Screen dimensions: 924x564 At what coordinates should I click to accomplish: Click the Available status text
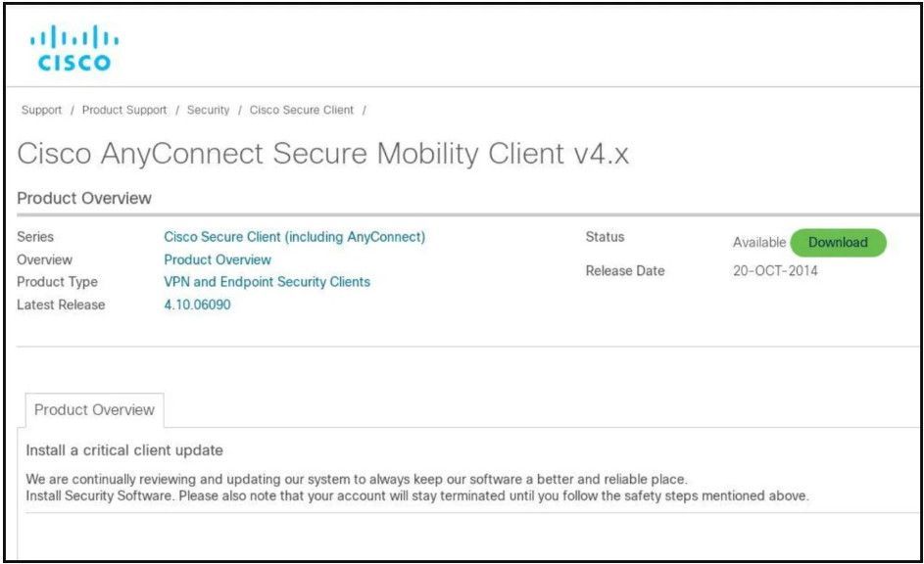click(759, 243)
